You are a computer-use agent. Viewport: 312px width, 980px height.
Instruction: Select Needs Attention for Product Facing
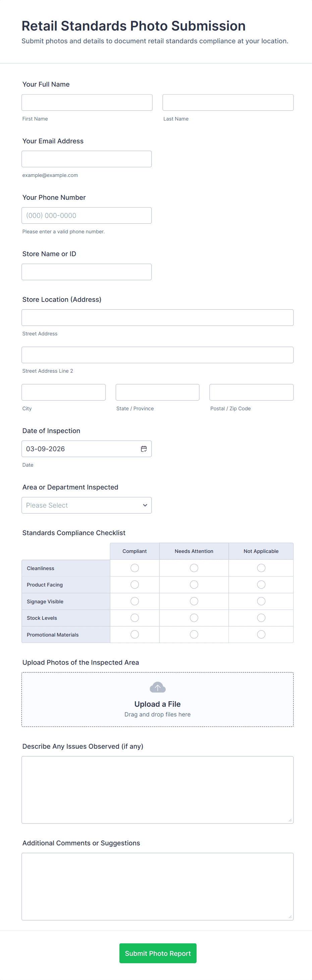pos(194,585)
